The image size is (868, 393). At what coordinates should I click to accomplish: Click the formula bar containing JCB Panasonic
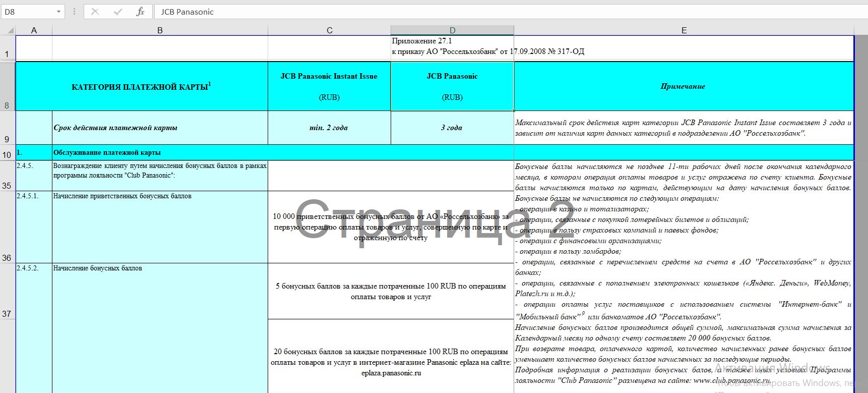tap(511, 12)
